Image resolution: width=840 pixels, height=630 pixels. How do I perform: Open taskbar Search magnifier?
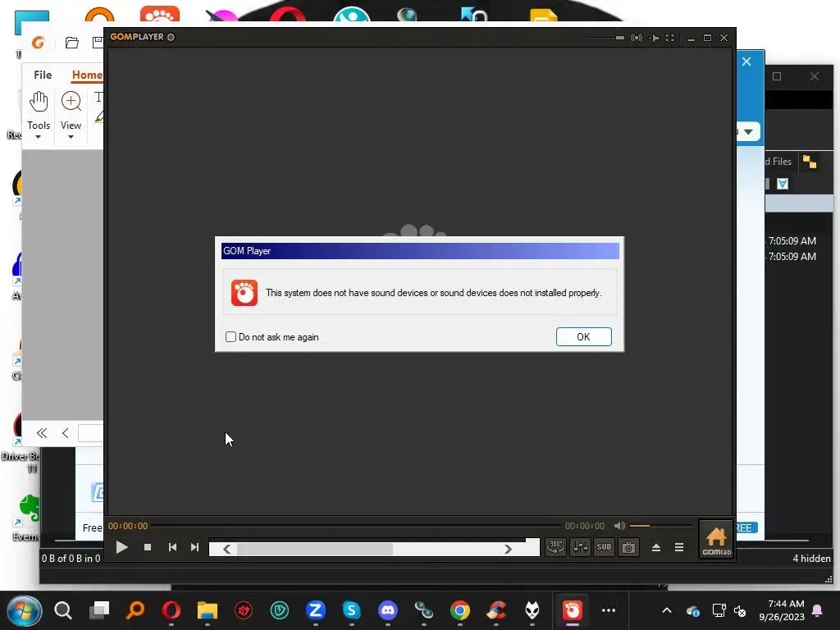click(x=63, y=610)
